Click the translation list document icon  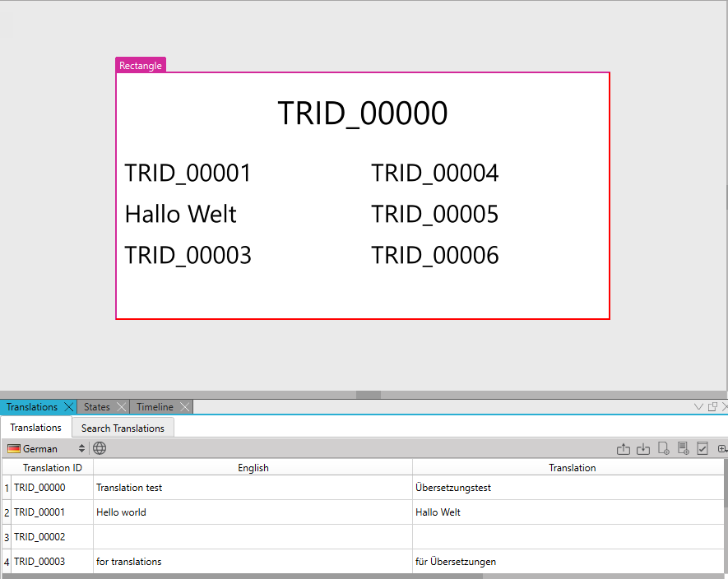pos(683,449)
